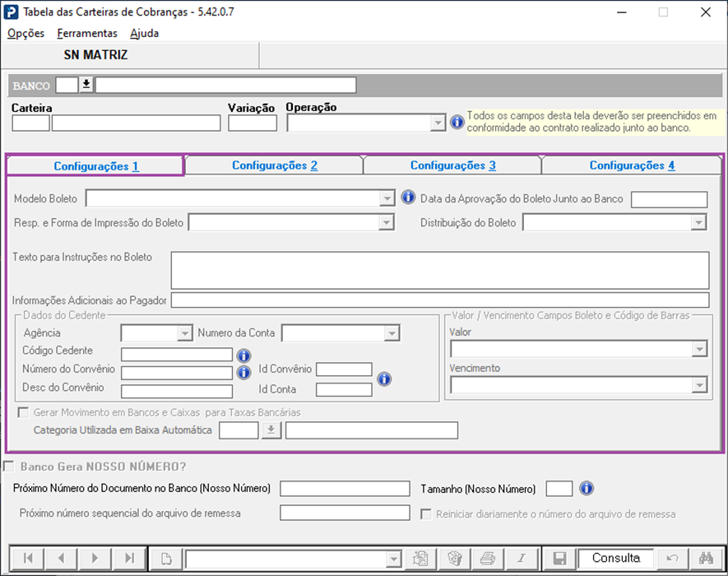Open the Numero da Conta dropdown
Image resolution: width=728 pixels, height=576 pixels.
tap(392, 333)
